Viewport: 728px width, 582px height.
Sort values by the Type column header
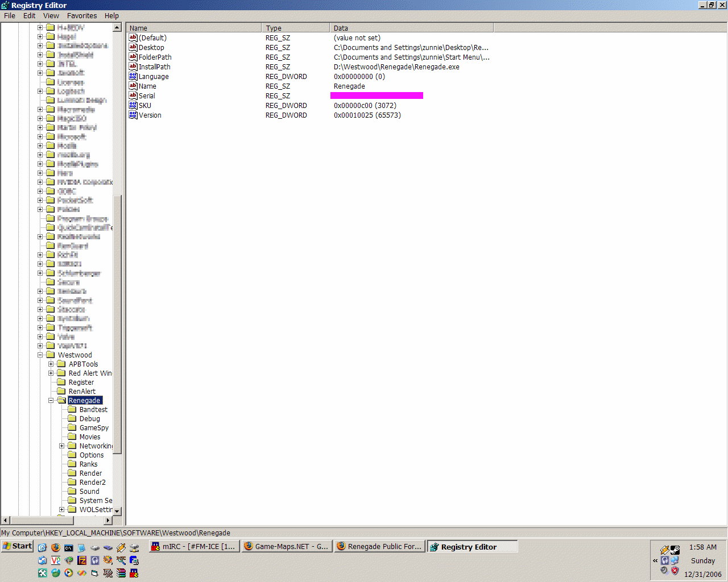coord(295,28)
